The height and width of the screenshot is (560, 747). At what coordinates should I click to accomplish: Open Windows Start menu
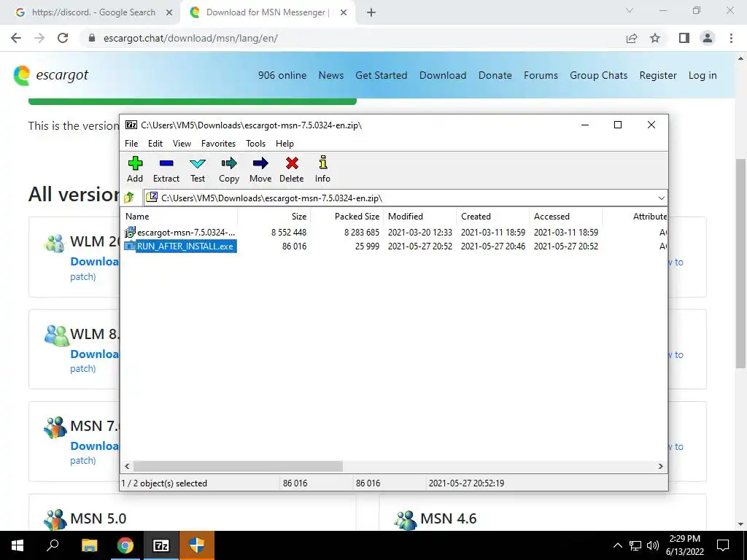tap(18, 545)
